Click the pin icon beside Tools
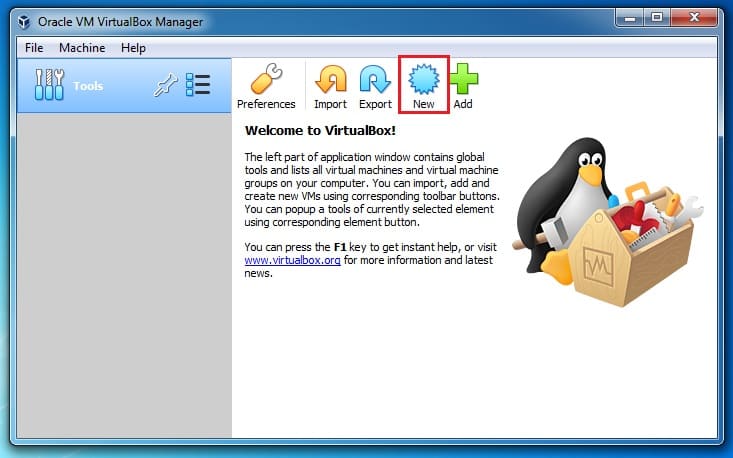733x458 pixels. click(x=165, y=85)
